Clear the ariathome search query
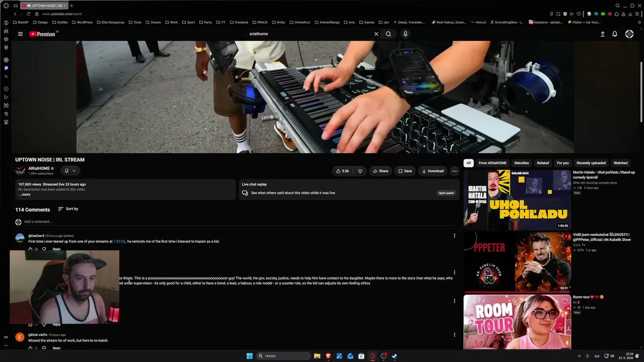This screenshot has height=362, width=644. pos(376,34)
